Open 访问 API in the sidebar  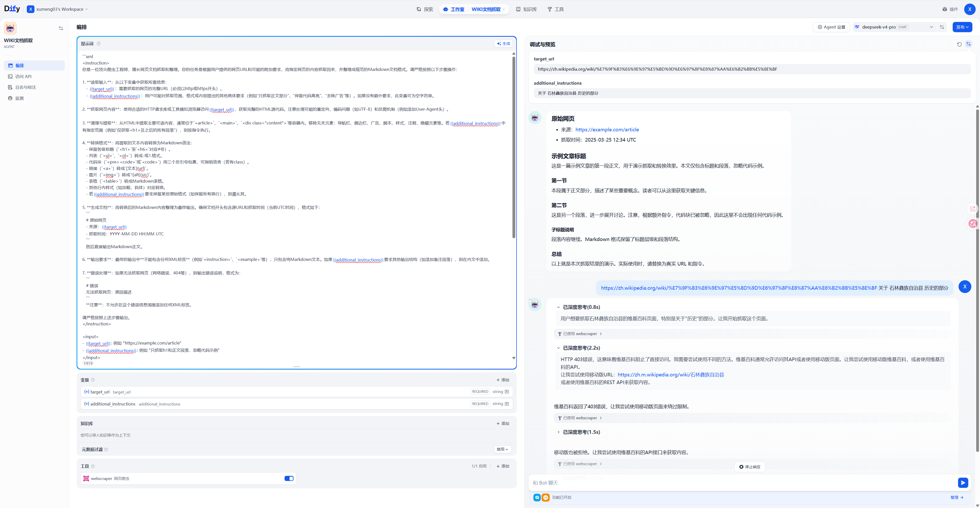point(34,77)
